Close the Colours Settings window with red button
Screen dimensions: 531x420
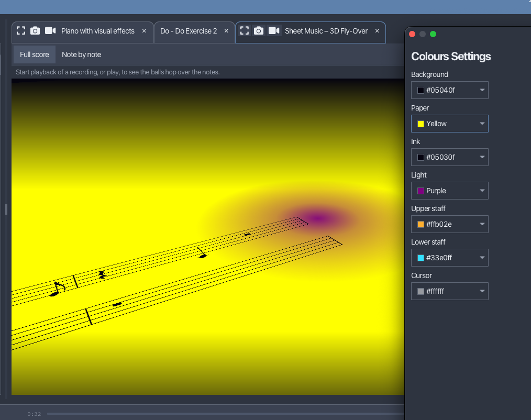(x=412, y=34)
